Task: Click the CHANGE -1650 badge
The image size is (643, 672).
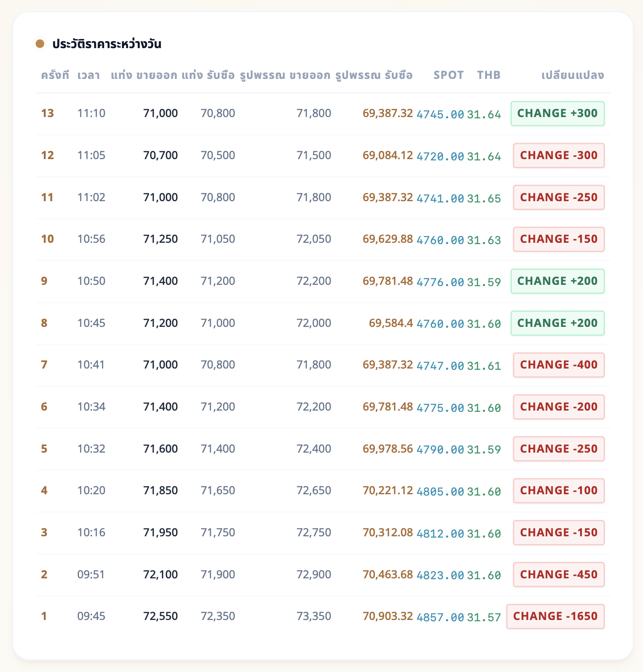Action: [555, 617]
